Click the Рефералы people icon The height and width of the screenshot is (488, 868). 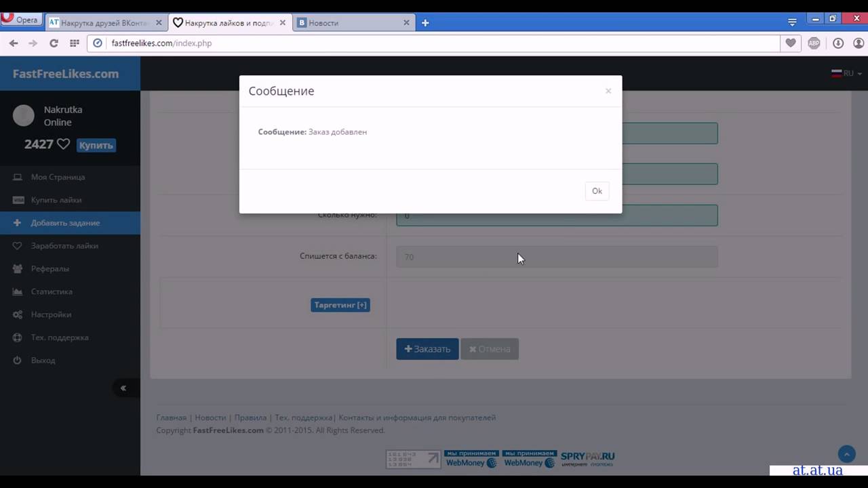tap(18, 269)
